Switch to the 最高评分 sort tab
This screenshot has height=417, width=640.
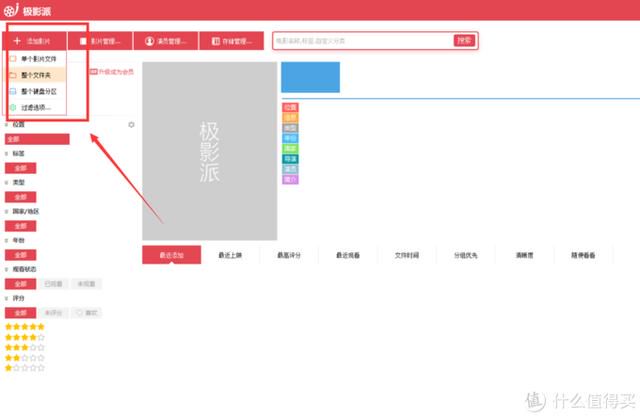(289, 255)
